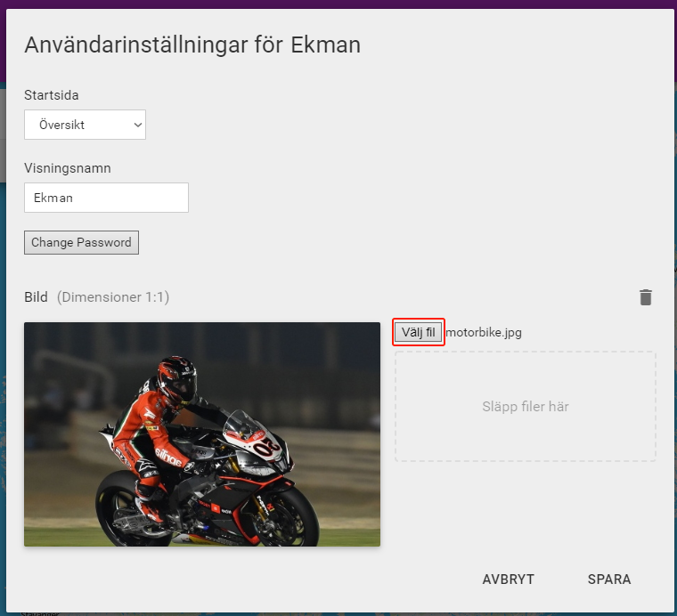Click the motorbike.jpg file name text
Image resolution: width=677 pixels, height=616 pixels.
[x=484, y=333]
